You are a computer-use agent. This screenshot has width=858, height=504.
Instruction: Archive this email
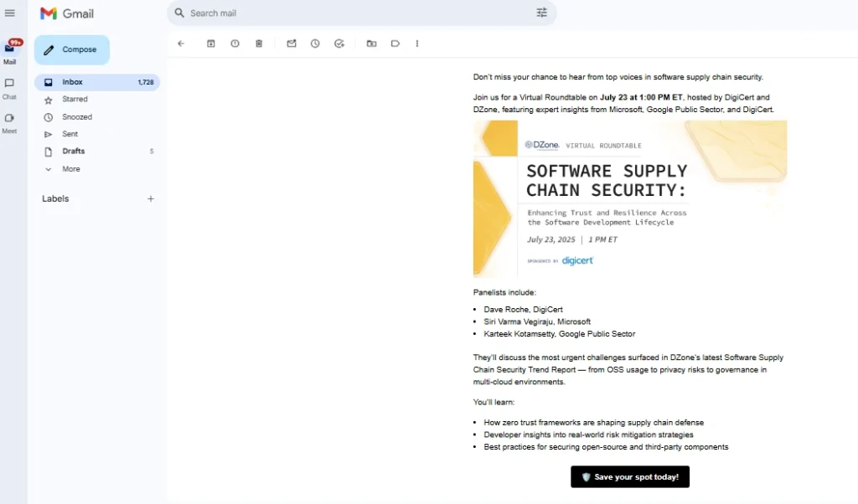(210, 44)
